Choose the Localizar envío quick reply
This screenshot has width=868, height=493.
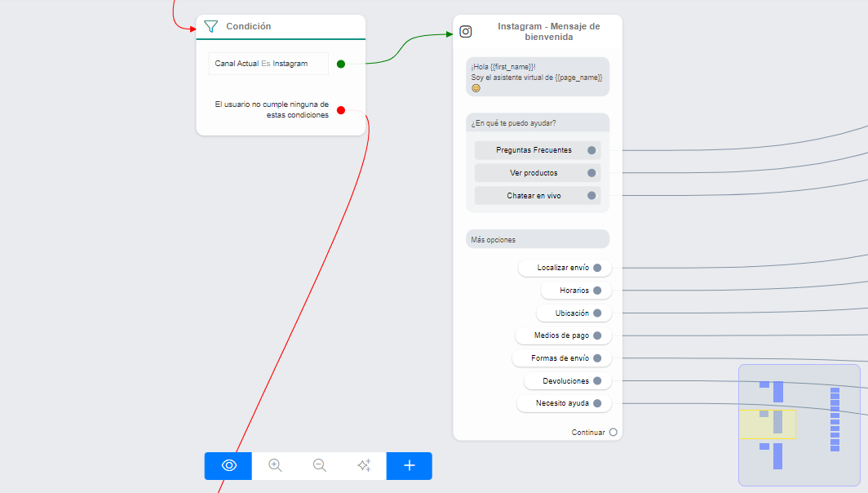point(564,268)
